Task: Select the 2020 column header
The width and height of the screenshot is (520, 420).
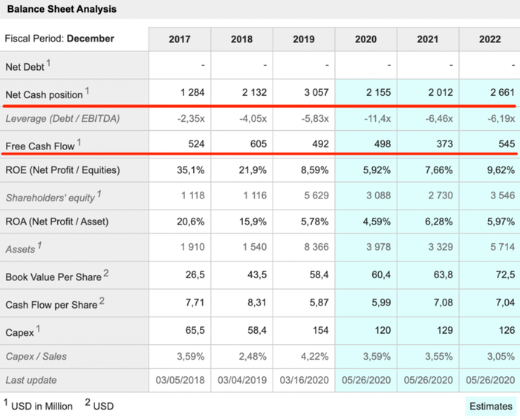Action: 365,39
